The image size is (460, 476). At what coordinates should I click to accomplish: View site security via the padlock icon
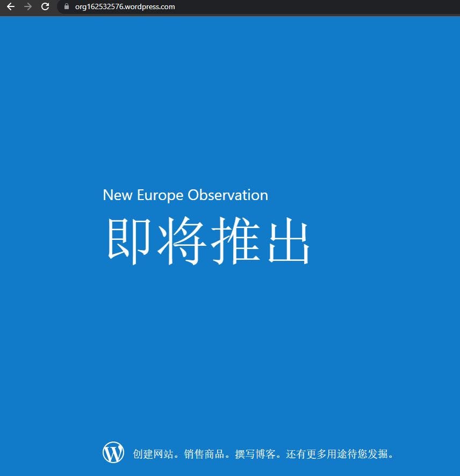tap(67, 6)
